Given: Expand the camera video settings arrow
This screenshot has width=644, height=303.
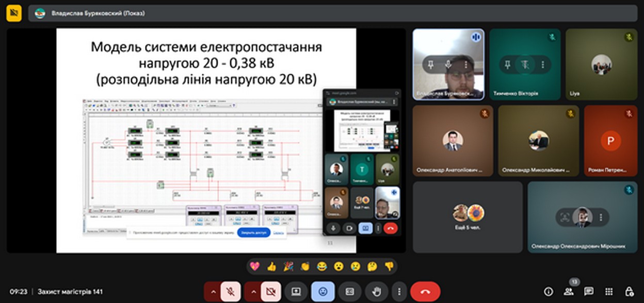Looking at the screenshot, I should tap(253, 292).
